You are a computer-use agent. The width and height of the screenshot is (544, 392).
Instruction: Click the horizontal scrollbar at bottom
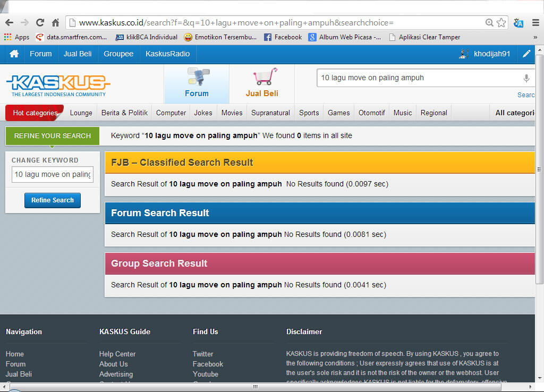pos(254,387)
